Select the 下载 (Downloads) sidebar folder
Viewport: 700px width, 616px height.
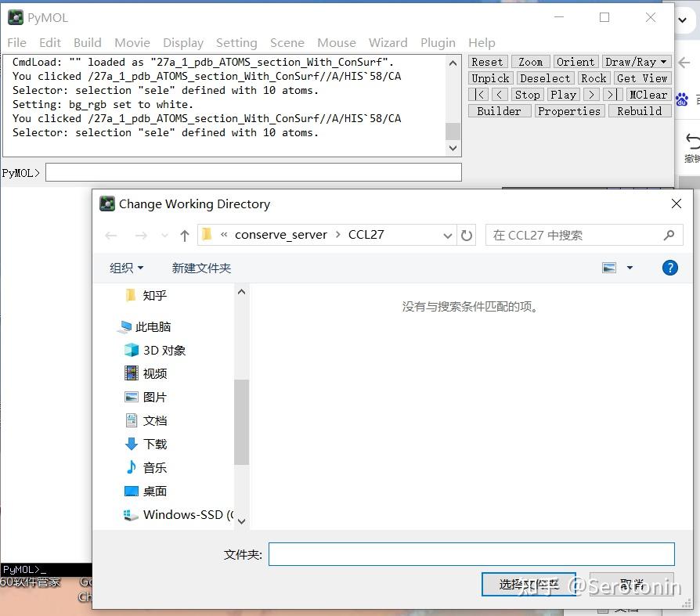tap(154, 444)
